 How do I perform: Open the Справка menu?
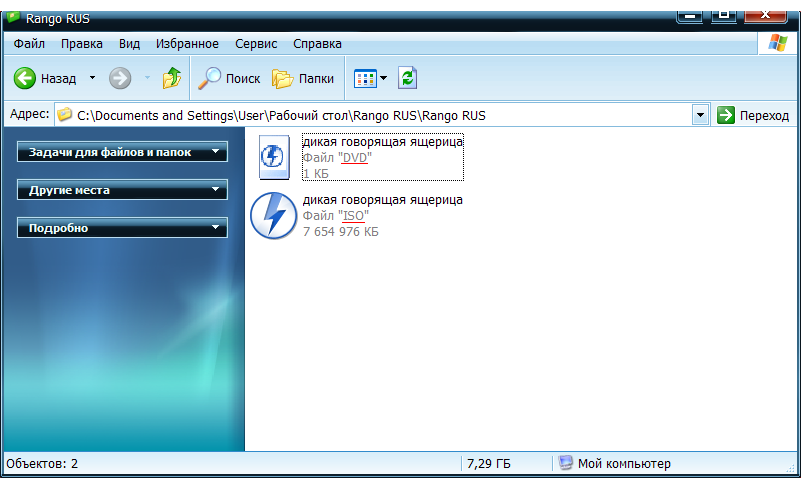pos(317,44)
